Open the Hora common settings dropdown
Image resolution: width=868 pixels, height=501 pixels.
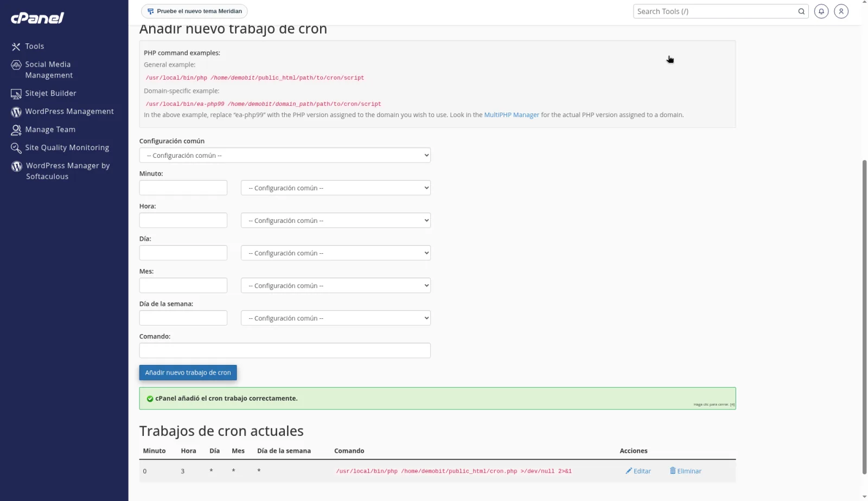(x=336, y=220)
